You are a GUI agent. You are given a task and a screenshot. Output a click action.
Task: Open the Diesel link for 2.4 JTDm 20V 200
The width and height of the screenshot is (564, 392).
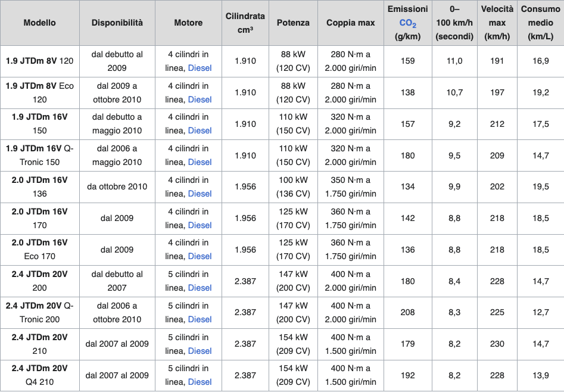point(200,288)
